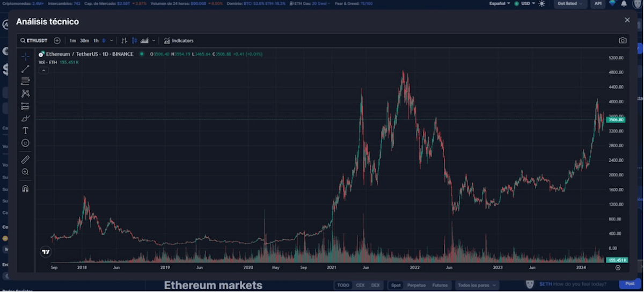
Task: Select the candlestick chart style
Action: [x=134, y=41]
